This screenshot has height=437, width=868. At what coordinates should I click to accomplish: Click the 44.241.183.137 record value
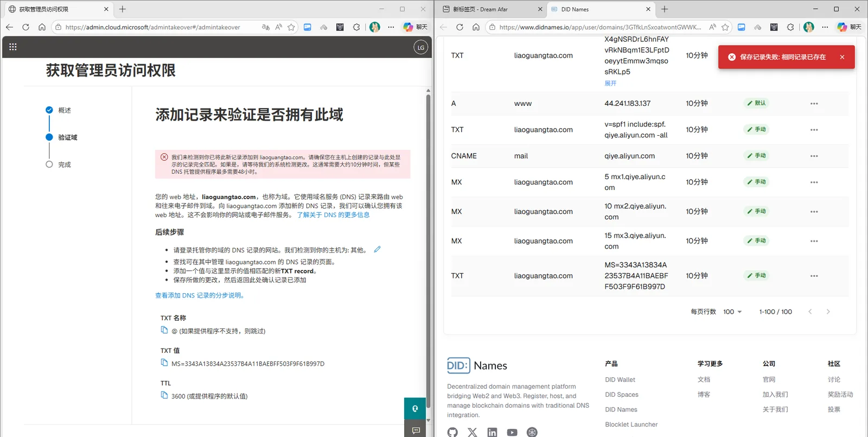[x=628, y=103]
